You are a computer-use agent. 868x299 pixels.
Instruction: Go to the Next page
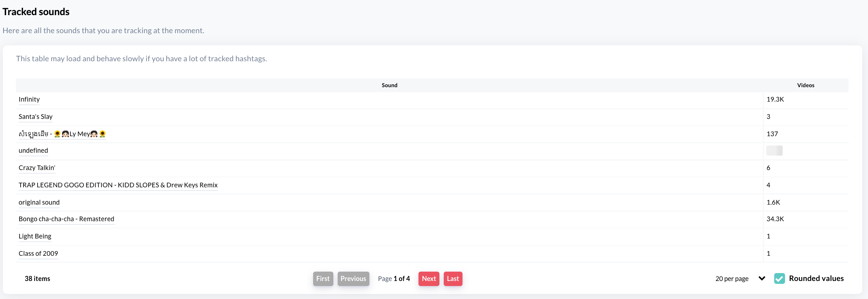[429, 278]
